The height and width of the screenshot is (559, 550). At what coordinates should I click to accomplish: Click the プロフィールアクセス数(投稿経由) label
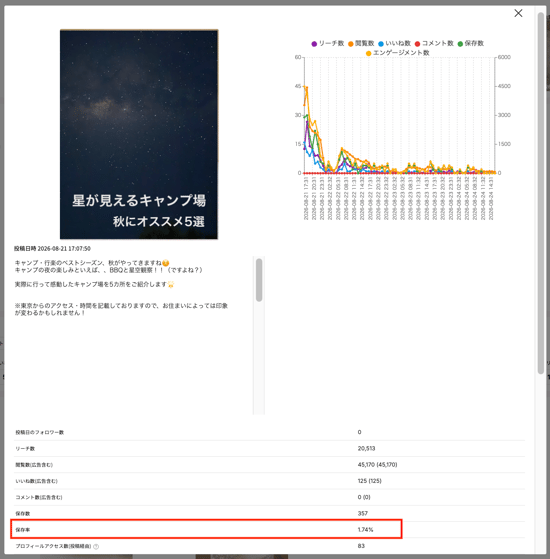pyautogui.click(x=53, y=546)
